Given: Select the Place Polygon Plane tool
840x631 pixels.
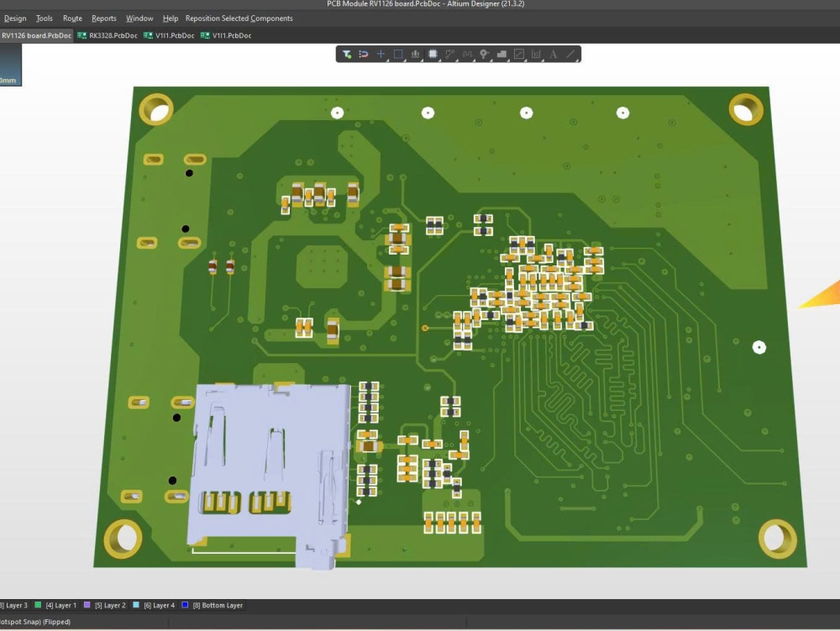Looking at the screenshot, I should coord(501,54).
